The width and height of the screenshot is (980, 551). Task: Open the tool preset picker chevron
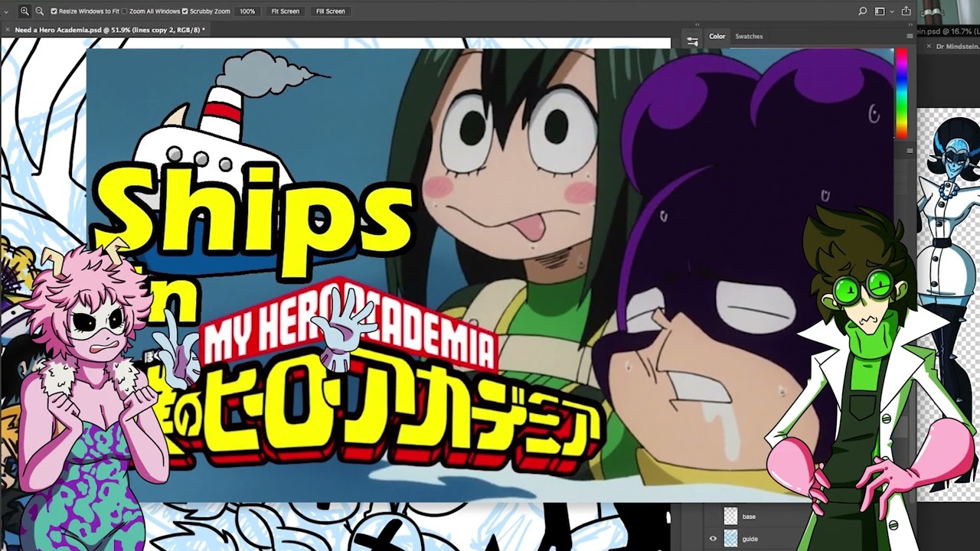coord(6,11)
